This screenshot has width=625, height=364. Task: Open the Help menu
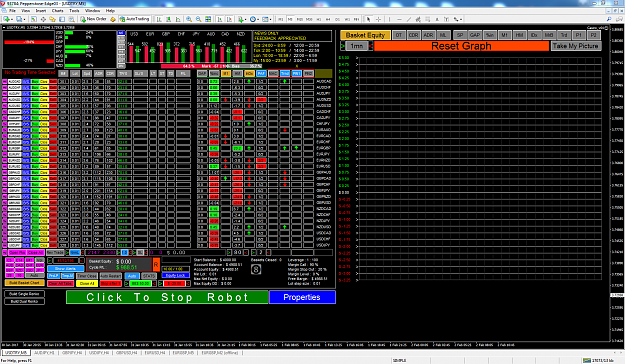pos(110,10)
